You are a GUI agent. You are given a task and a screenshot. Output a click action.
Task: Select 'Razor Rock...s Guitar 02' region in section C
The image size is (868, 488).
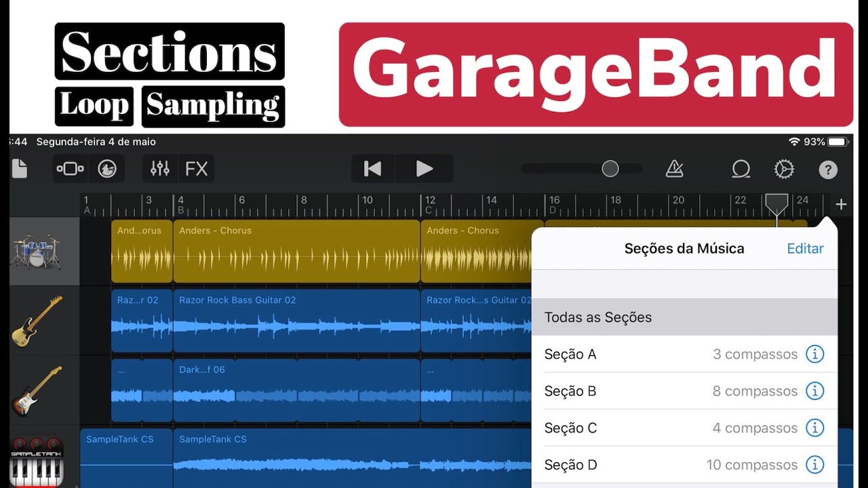(477, 321)
